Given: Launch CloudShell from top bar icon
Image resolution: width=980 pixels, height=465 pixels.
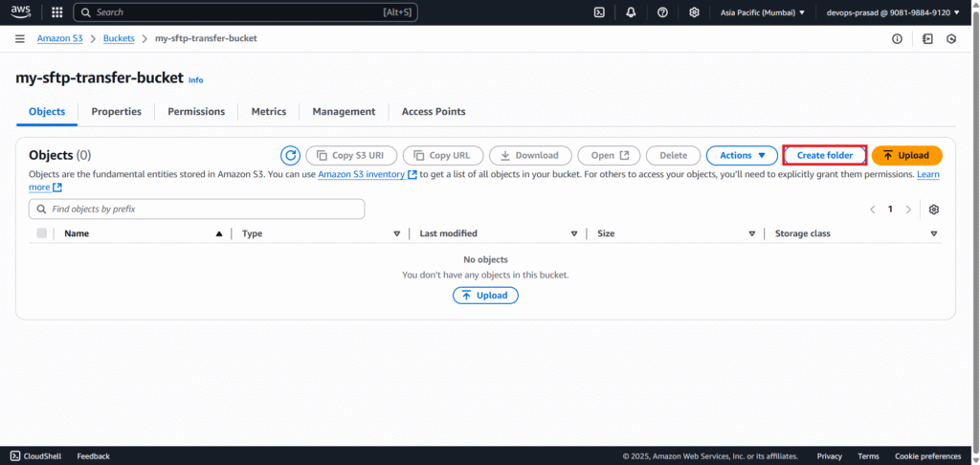Looking at the screenshot, I should pos(599,12).
